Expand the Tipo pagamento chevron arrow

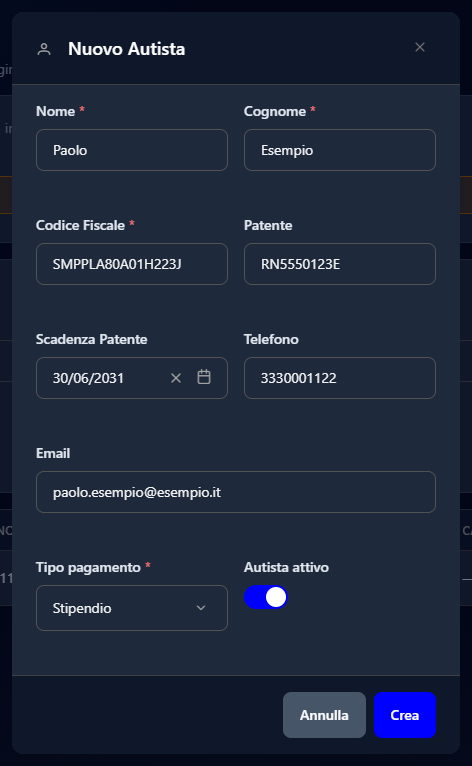pos(201,608)
